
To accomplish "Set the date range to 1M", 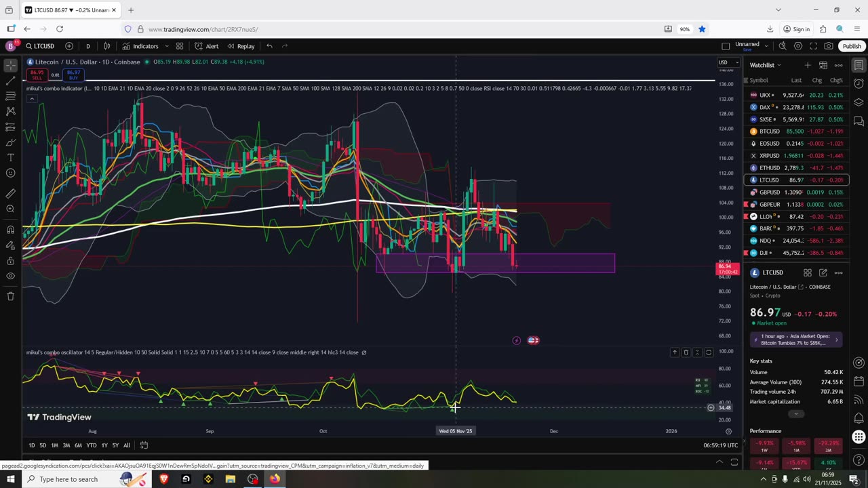I will pyautogui.click(x=55, y=445).
